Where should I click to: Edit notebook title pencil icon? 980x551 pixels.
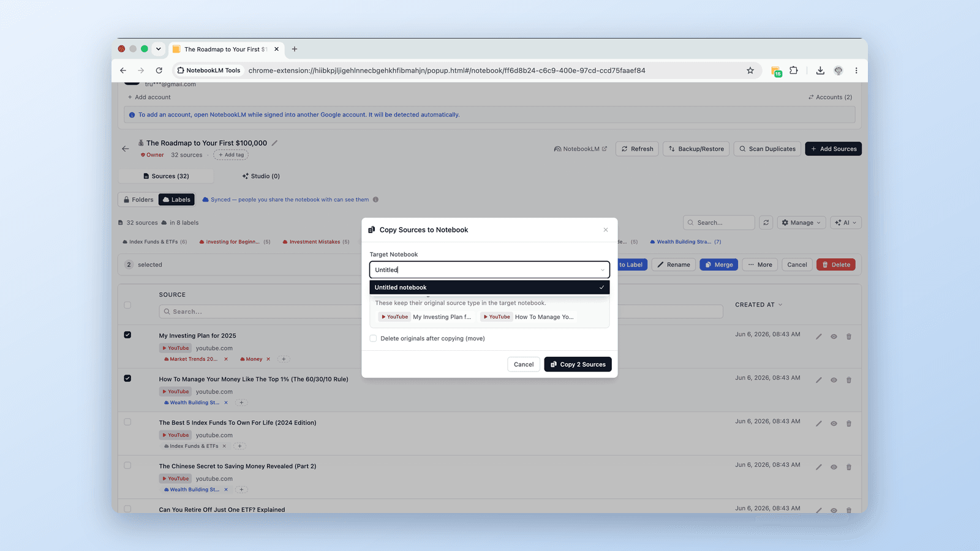click(x=274, y=143)
